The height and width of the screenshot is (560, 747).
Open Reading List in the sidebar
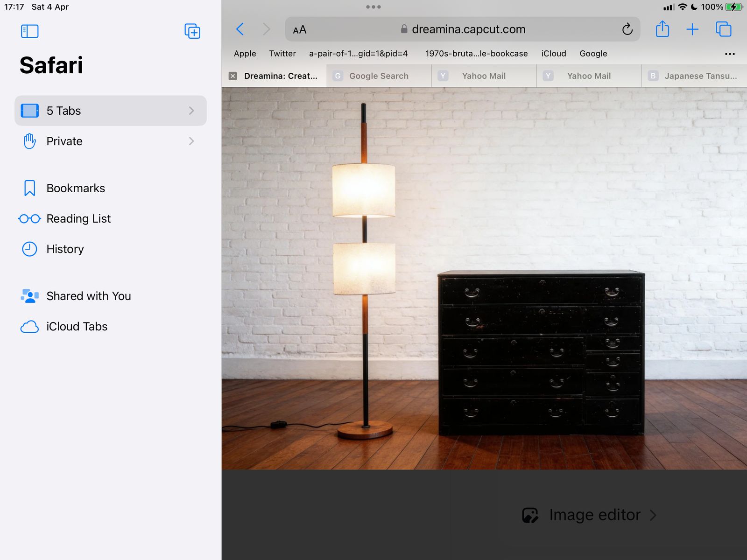pos(111,218)
